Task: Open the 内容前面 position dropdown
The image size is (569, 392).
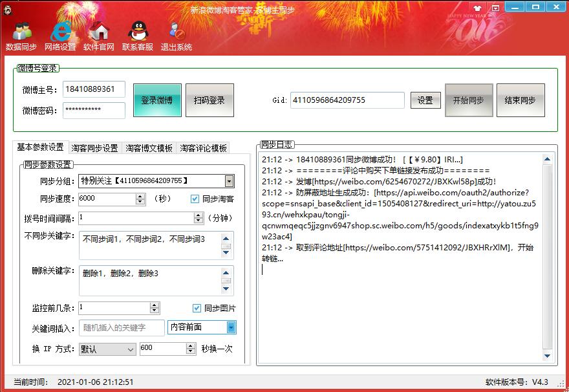Action: [231, 327]
